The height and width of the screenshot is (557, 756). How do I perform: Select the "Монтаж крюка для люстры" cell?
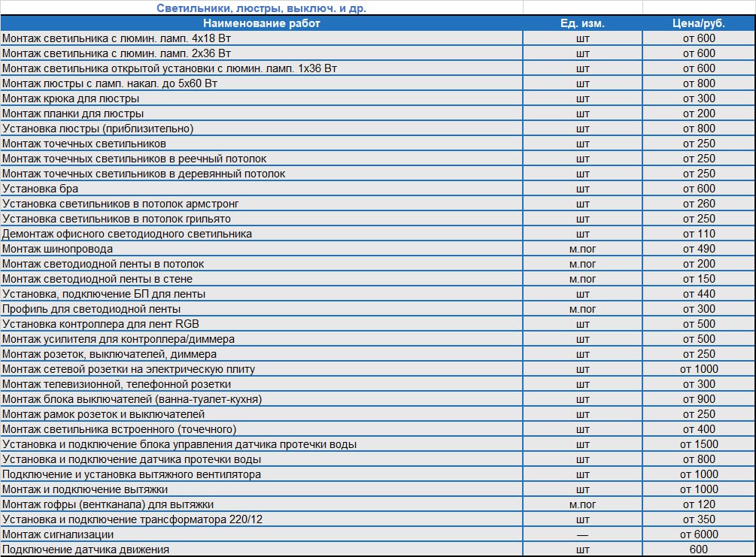pos(71,98)
